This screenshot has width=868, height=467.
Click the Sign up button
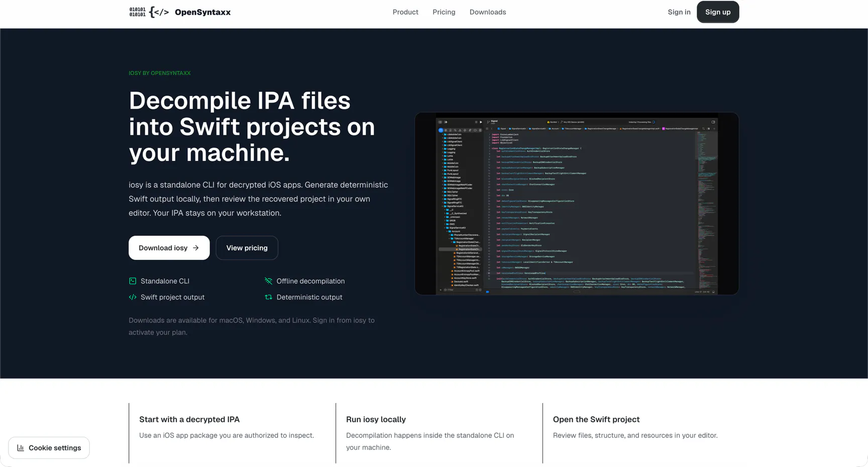(718, 12)
